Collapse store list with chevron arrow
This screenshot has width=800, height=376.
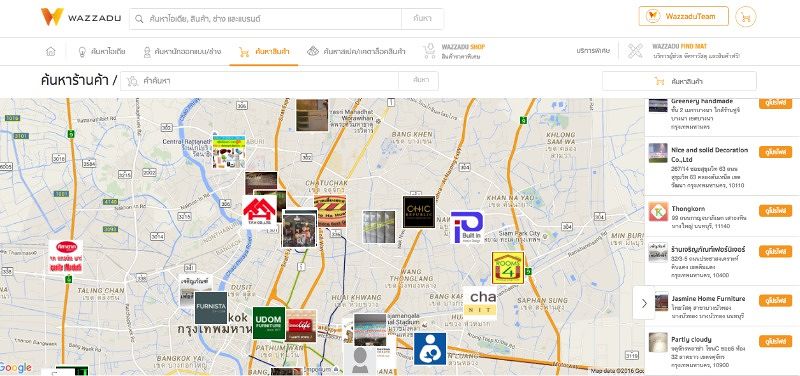644,303
